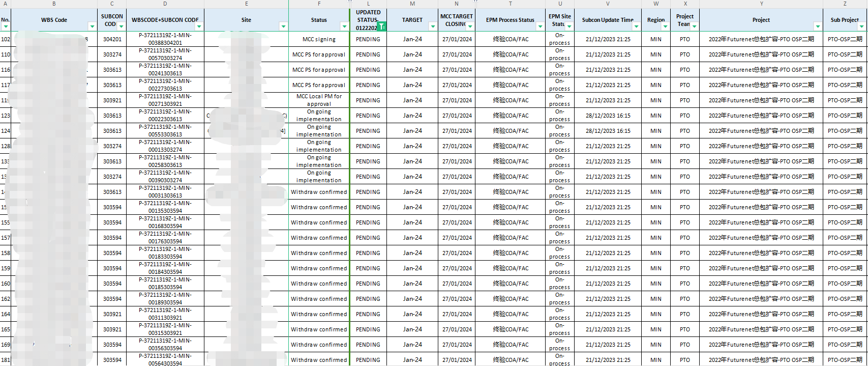Open the Project column filter dropdown
The image size is (868, 366).
click(x=818, y=26)
